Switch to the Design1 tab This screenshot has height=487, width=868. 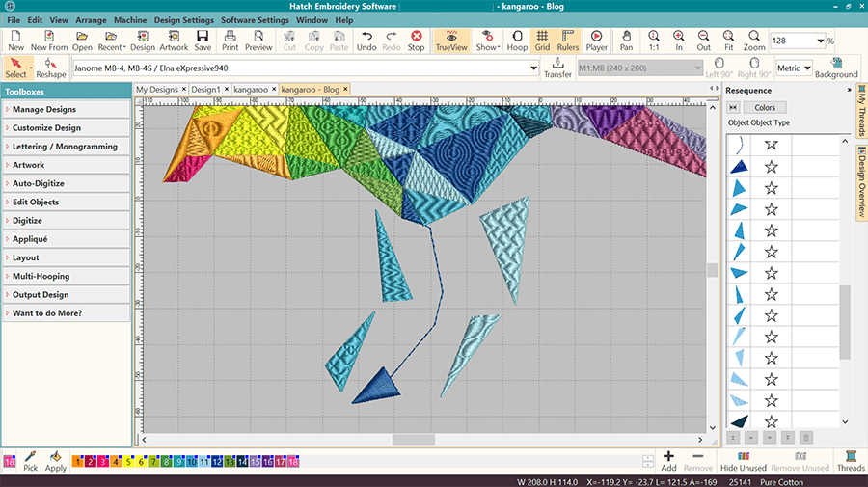tap(204, 90)
